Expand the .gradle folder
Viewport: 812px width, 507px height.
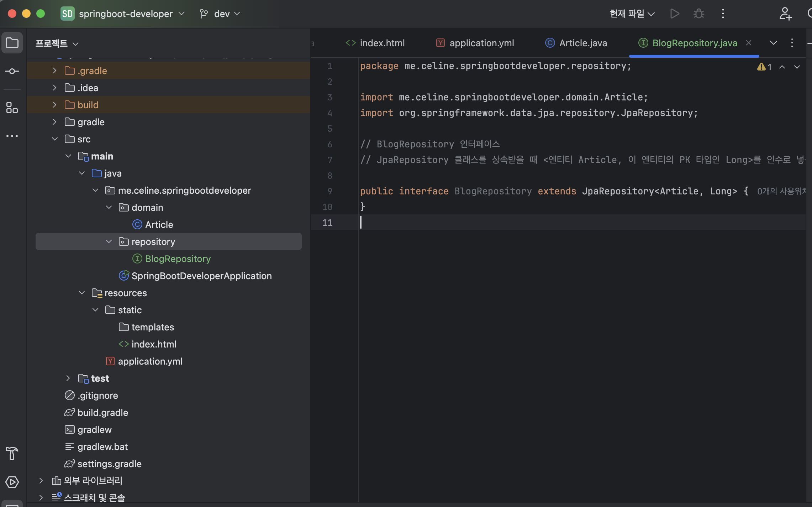[x=54, y=70]
